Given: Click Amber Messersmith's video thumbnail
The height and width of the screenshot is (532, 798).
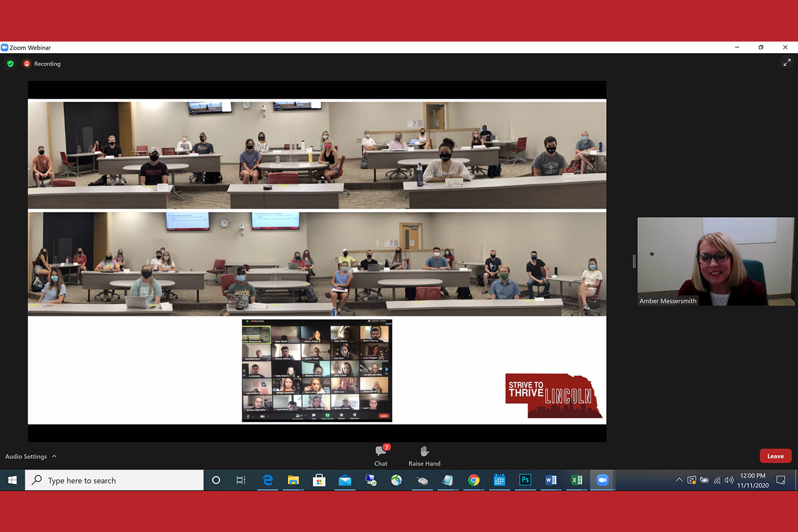Looking at the screenshot, I should [715, 262].
